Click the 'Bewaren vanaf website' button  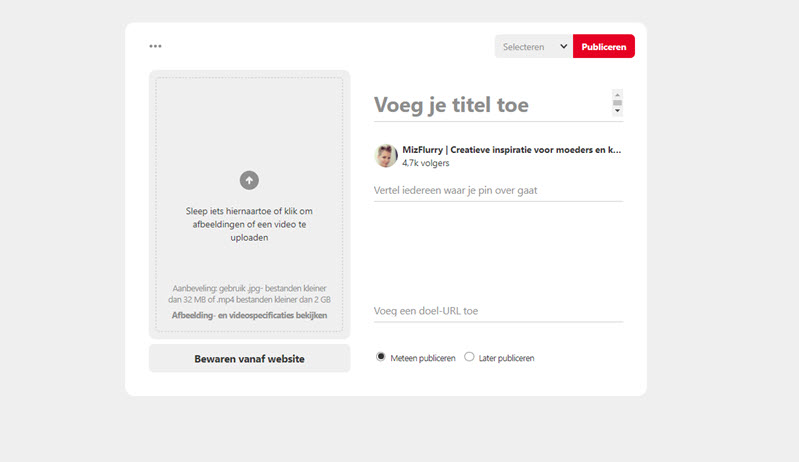(249, 359)
